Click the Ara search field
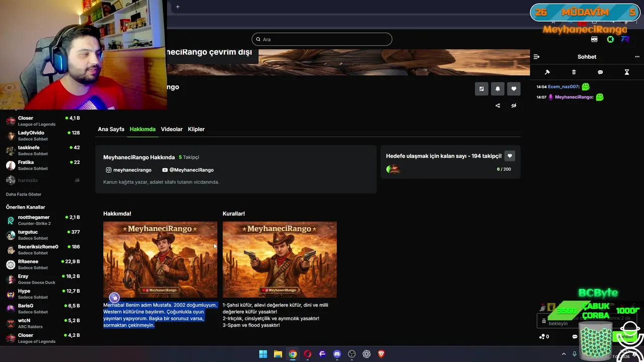This screenshot has height=362, width=644. (x=322, y=39)
